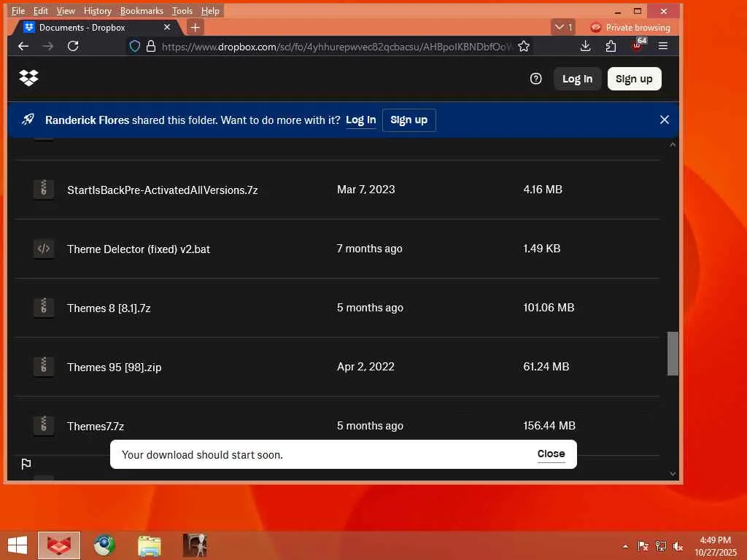Click the fourth taskbar app icon
The image size is (747, 560).
click(x=195, y=545)
